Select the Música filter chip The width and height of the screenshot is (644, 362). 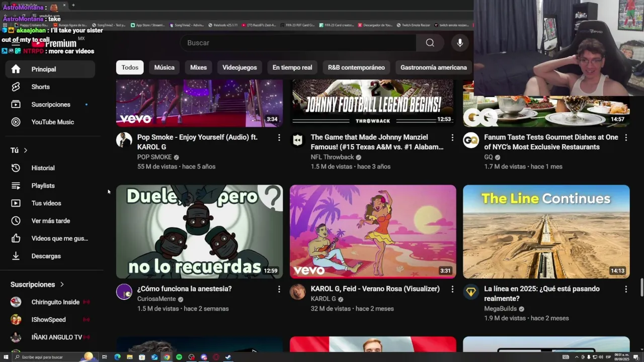(x=165, y=67)
